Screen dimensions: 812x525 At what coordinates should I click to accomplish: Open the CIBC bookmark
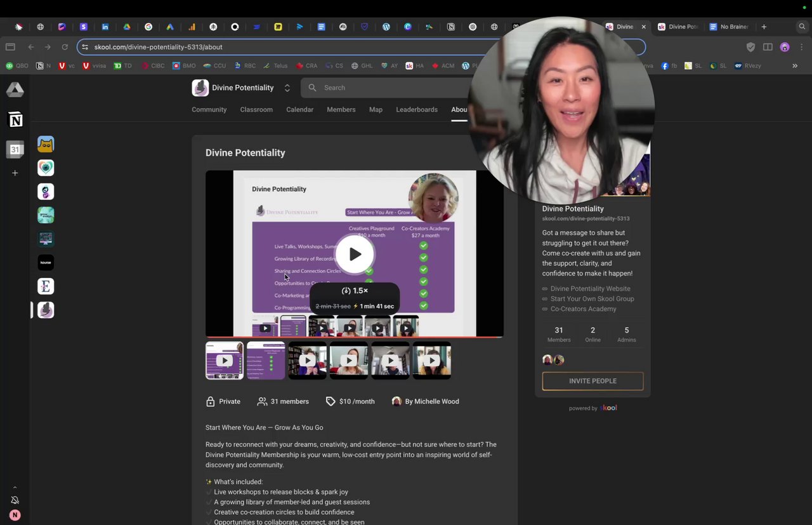tap(153, 65)
